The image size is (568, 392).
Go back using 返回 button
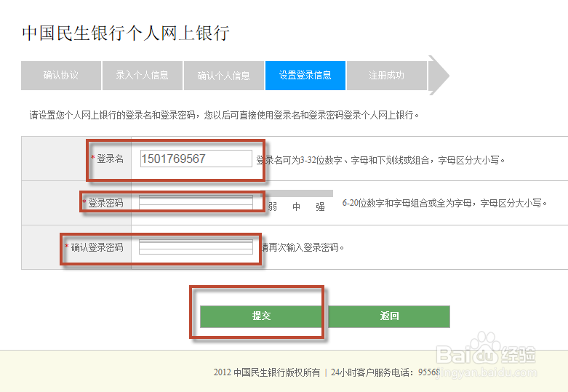click(389, 316)
